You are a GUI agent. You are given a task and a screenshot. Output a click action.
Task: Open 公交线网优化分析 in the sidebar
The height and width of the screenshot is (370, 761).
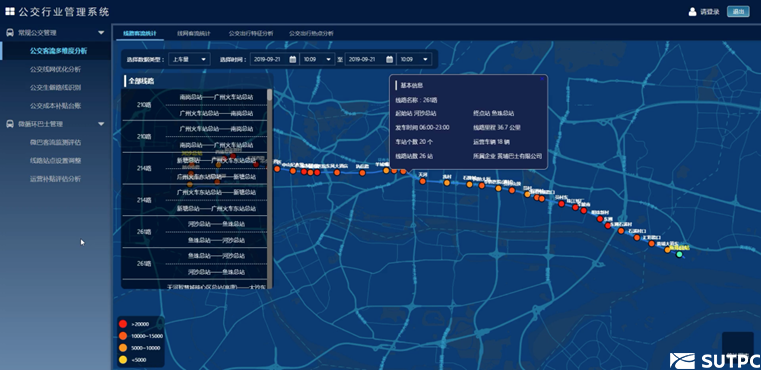pyautogui.click(x=55, y=69)
